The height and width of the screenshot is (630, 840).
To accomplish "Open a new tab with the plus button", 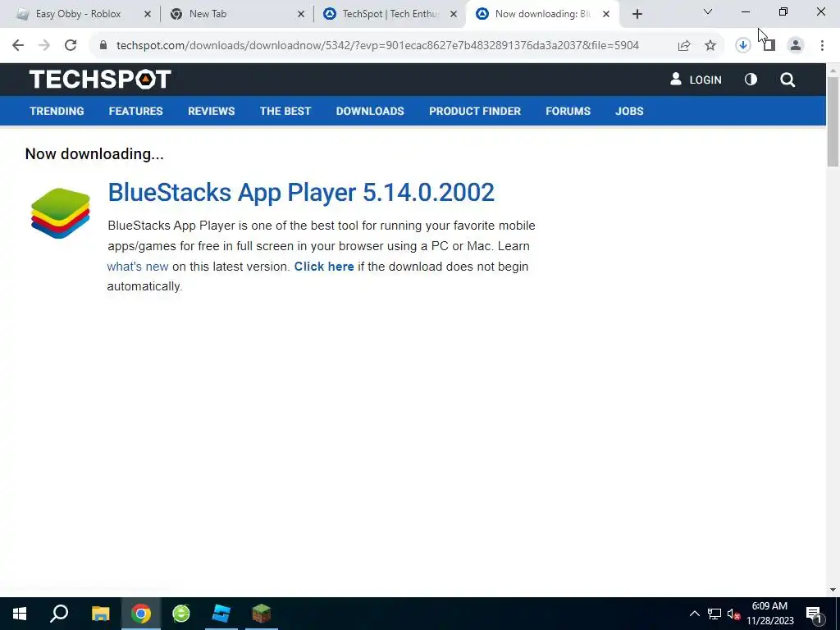I will [x=637, y=15].
